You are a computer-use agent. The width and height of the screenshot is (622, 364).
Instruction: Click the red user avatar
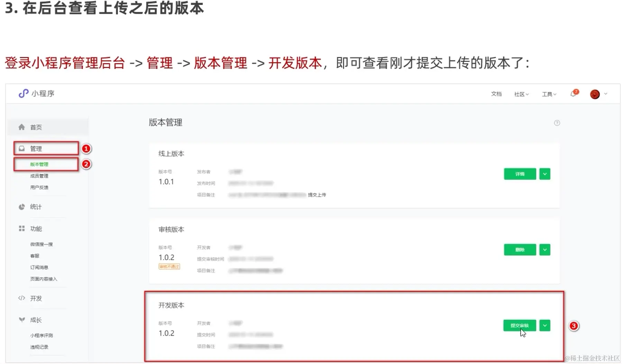(595, 94)
